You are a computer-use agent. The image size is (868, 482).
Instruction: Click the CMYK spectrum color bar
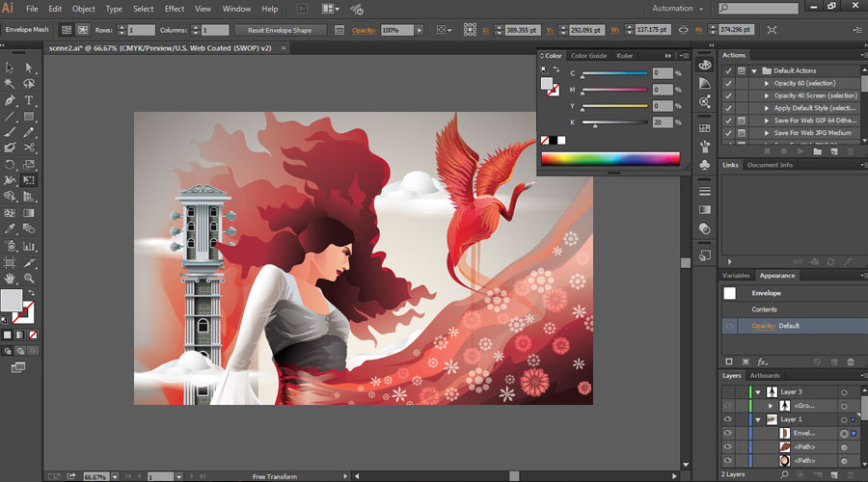coord(610,158)
